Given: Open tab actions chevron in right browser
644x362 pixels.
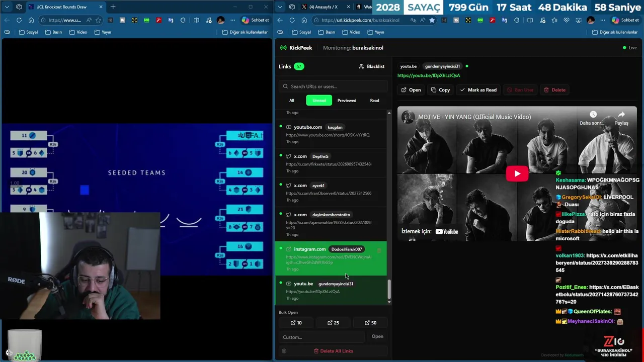Looking at the screenshot, I should coord(280,7).
